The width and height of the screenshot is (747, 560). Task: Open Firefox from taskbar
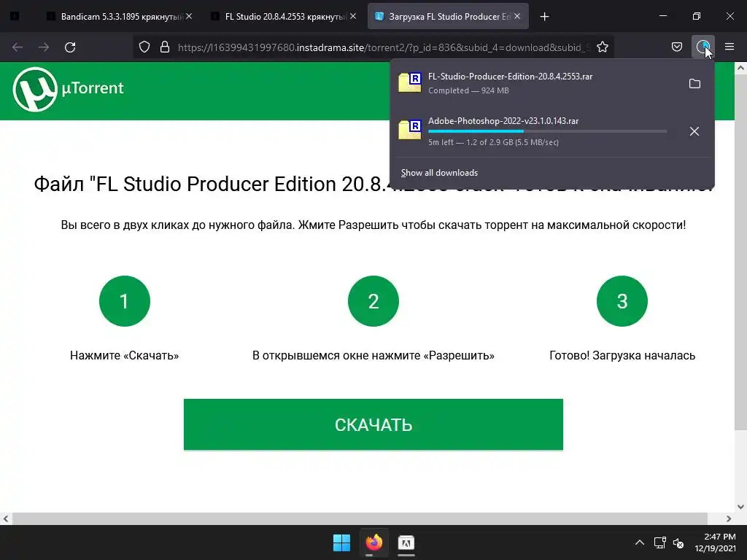pos(374,542)
